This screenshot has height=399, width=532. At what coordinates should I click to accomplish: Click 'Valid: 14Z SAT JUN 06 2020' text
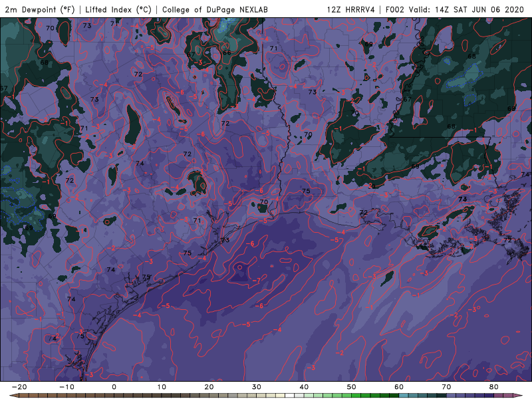click(x=466, y=9)
